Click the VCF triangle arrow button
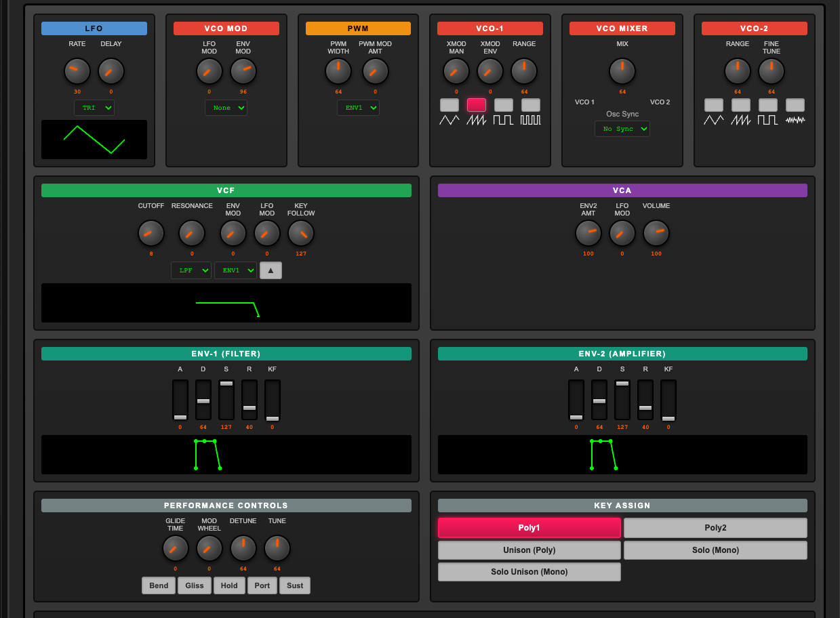Screen dimensions: 840x618 (x=271, y=270)
